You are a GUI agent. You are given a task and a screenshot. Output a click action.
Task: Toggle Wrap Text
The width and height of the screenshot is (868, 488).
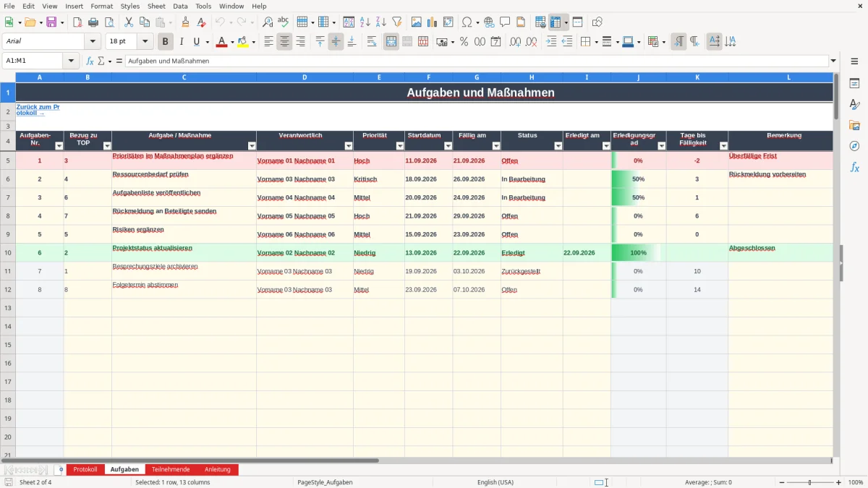372,42
